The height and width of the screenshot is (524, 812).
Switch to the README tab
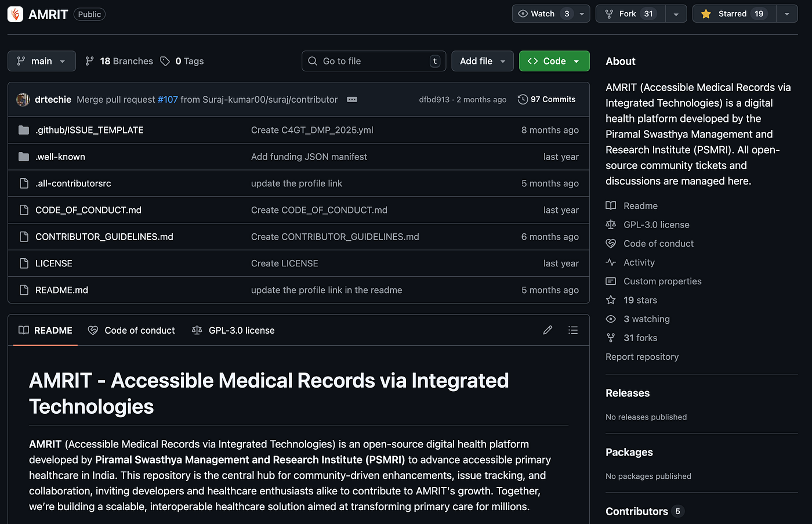click(x=45, y=330)
